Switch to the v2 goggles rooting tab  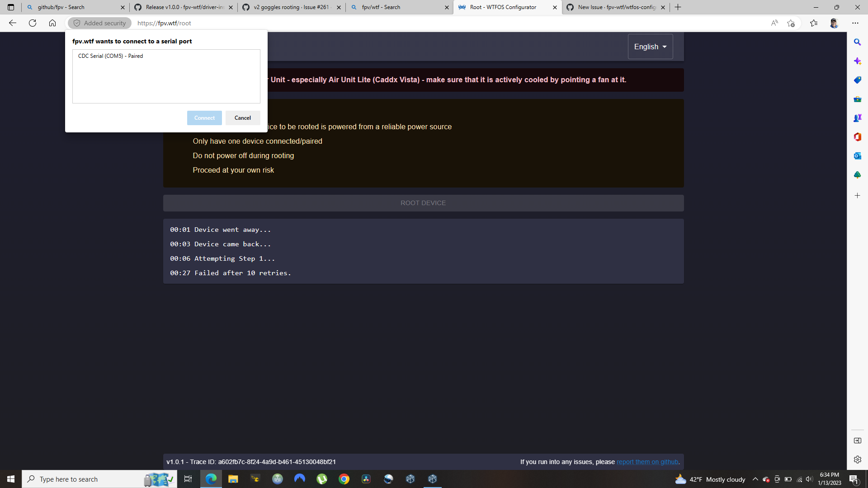[289, 7]
